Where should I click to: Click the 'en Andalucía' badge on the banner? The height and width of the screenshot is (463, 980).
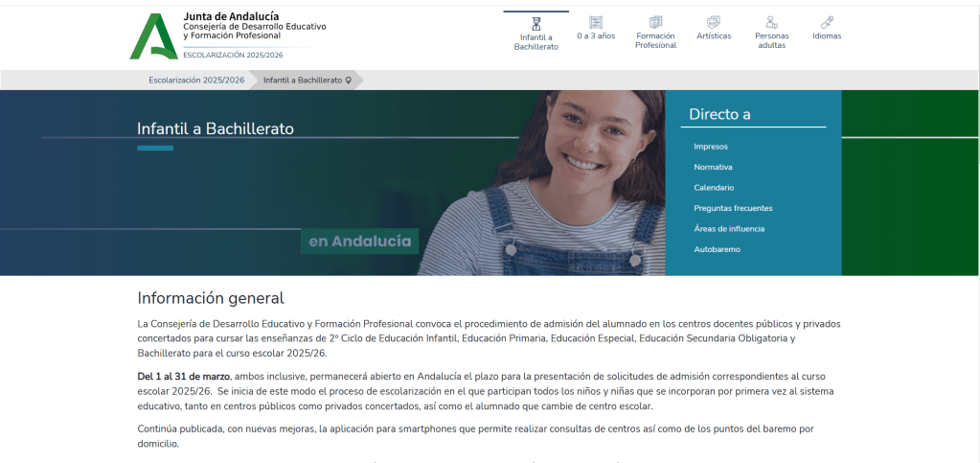pos(359,242)
